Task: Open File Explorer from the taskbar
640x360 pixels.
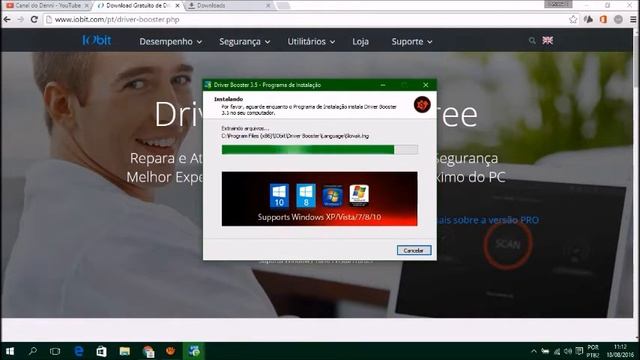Action: [x=124, y=351]
